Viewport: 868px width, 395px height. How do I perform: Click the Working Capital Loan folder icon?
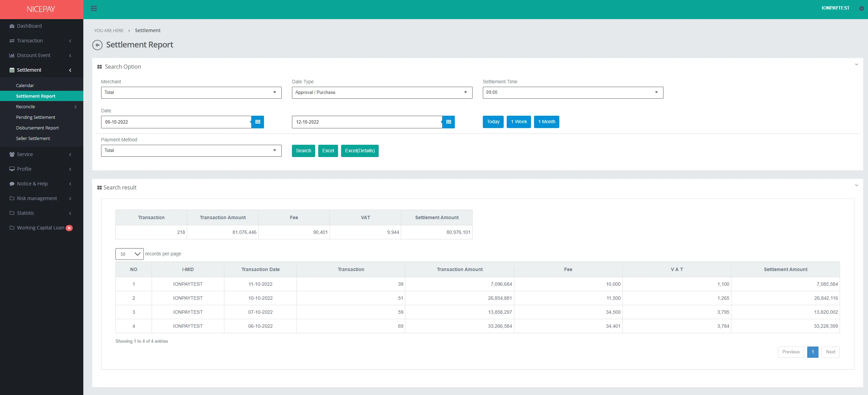pos(12,228)
